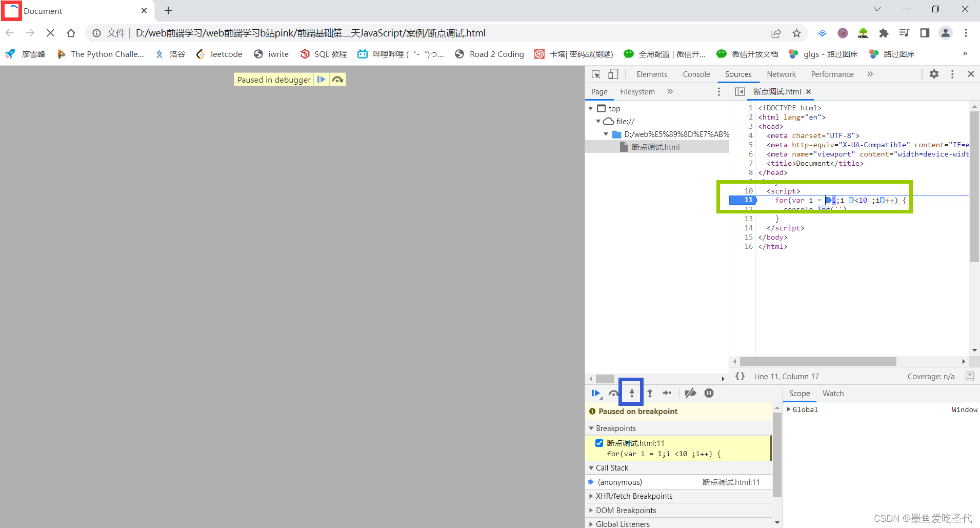Show hidden bookmarks overflow
The image size is (980, 528).
pos(965,54)
